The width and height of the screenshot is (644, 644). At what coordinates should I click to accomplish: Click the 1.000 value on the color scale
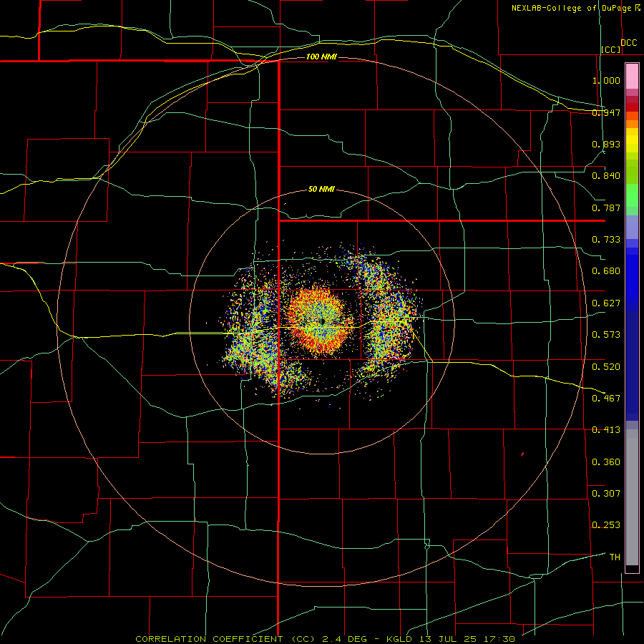point(606,80)
